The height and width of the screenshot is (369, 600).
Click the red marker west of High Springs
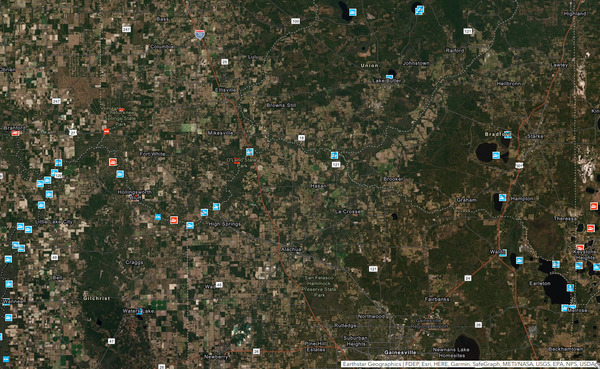(174, 220)
